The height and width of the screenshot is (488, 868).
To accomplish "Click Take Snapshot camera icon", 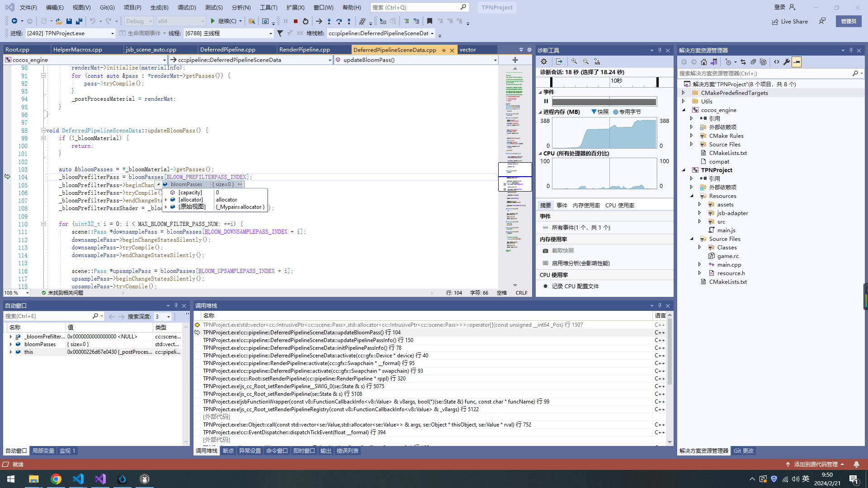I will click(545, 251).
